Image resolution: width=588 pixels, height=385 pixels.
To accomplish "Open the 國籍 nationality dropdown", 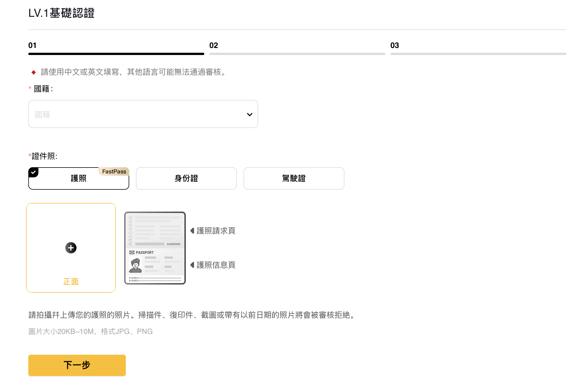I will [x=143, y=114].
